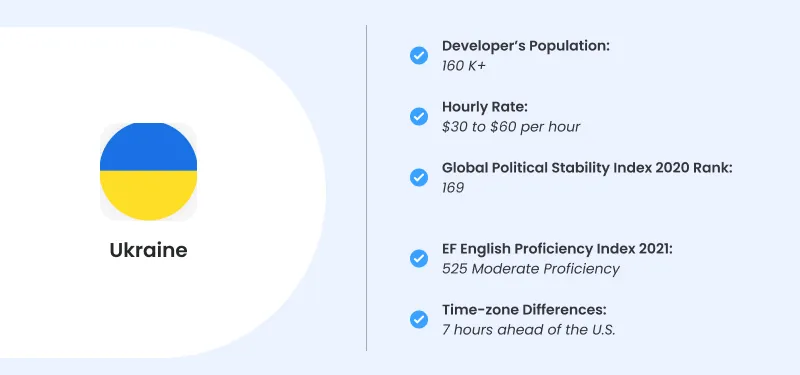The width and height of the screenshot is (800, 375).
Task: Select the Ukraine country label
Action: click(x=148, y=250)
